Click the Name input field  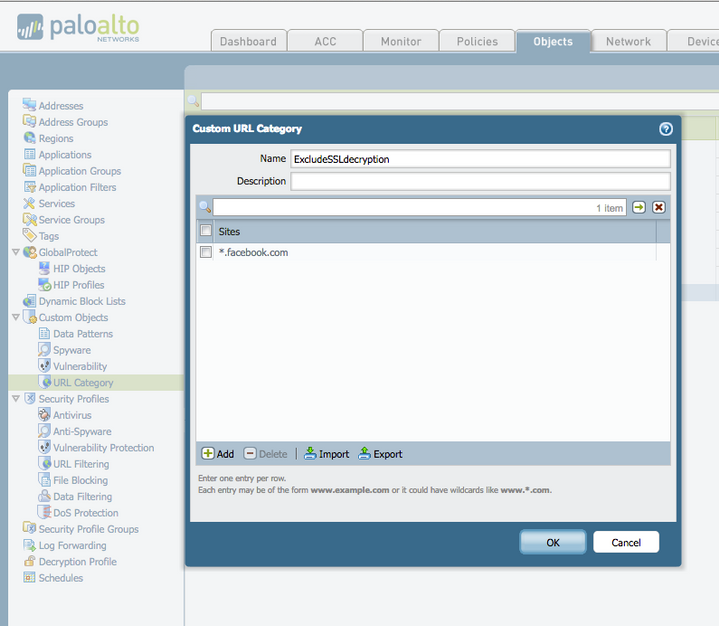pyautogui.click(x=480, y=159)
